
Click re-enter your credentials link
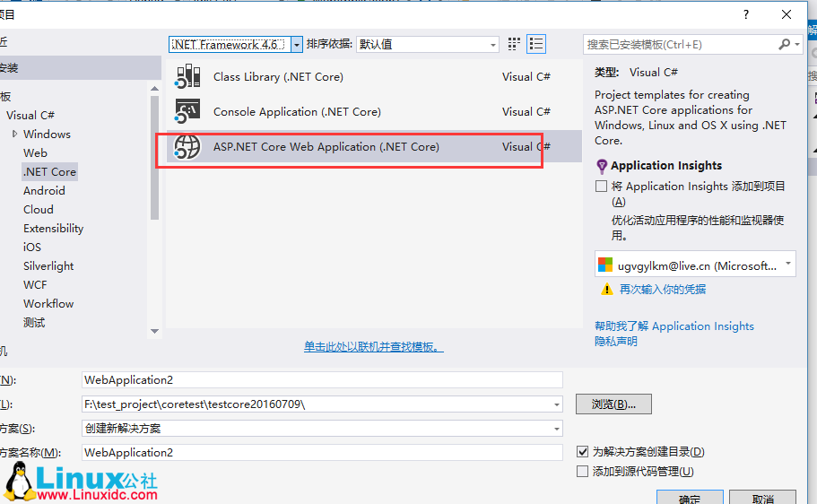(662, 290)
